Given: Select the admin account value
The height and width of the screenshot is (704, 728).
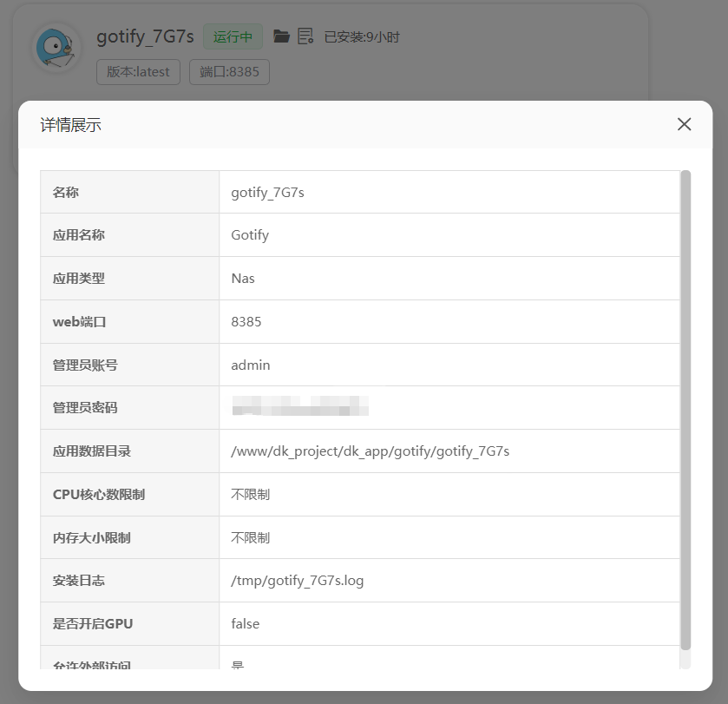Looking at the screenshot, I should point(251,365).
